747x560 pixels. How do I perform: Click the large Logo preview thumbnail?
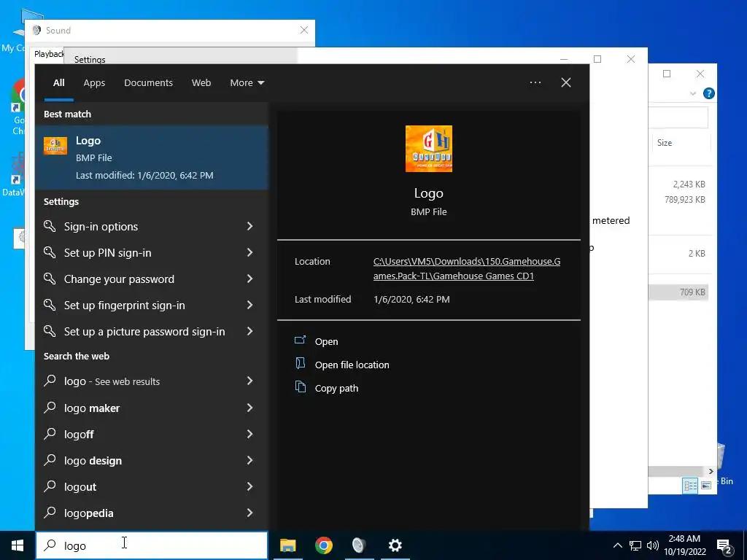428,149
